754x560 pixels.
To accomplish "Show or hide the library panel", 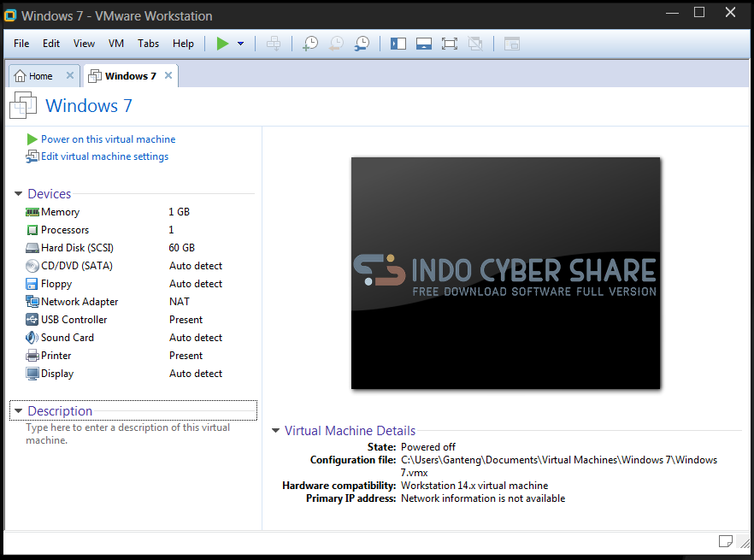I will (x=398, y=43).
